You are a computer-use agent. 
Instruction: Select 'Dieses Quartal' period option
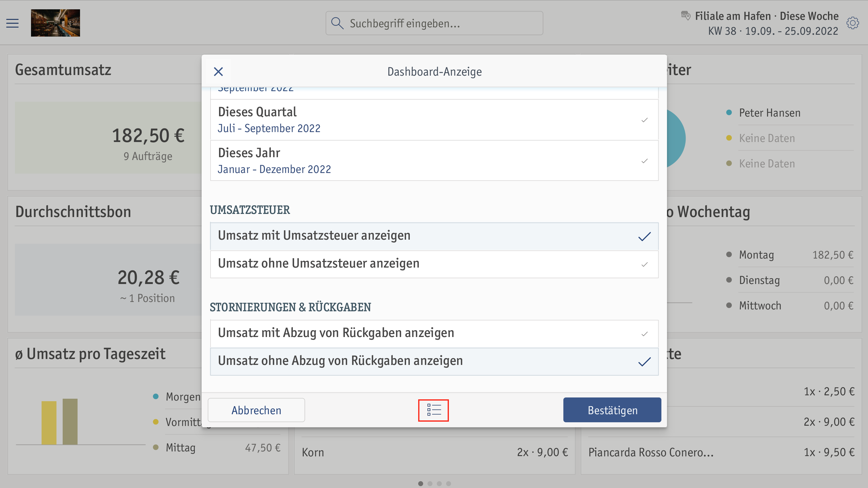point(433,119)
